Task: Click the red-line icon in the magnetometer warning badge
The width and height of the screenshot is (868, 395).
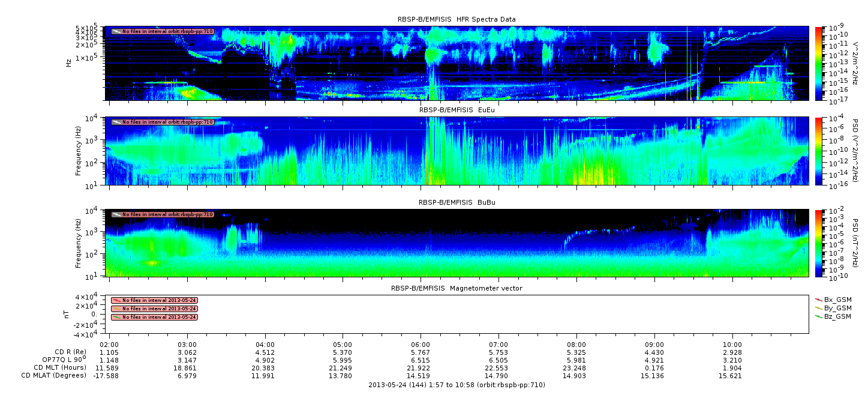Action: (116, 300)
